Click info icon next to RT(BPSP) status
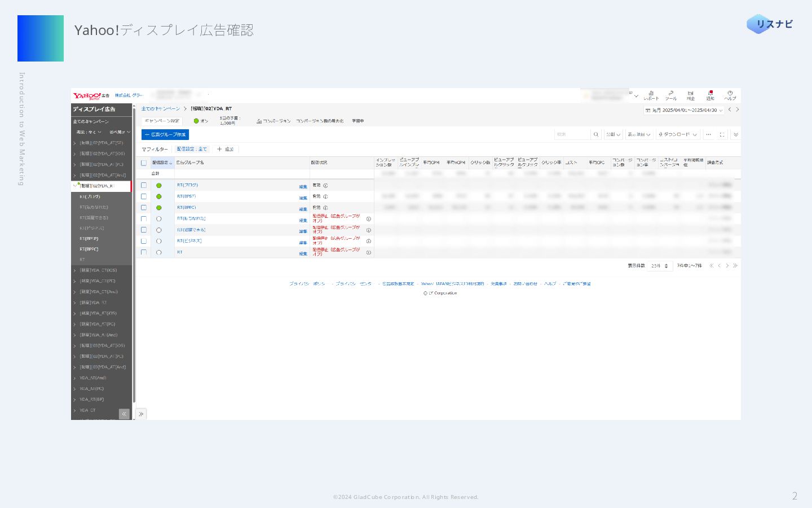 pyautogui.click(x=325, y=196)
